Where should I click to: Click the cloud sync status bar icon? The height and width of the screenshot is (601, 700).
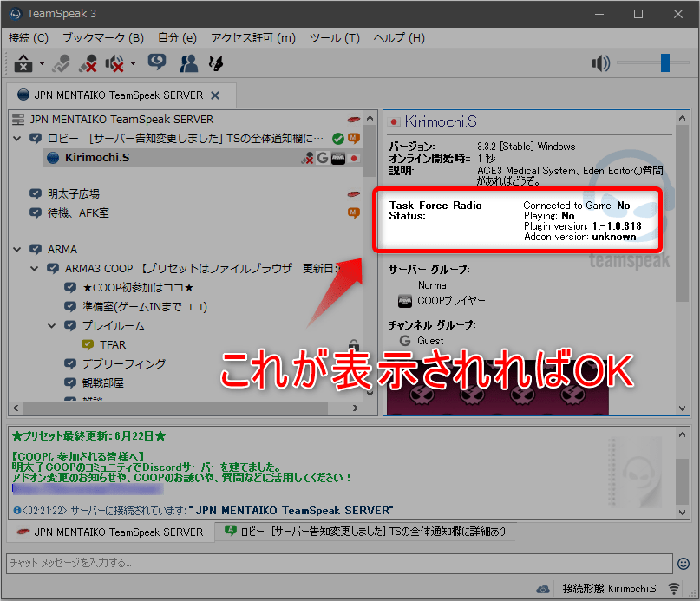pos(543,589)
